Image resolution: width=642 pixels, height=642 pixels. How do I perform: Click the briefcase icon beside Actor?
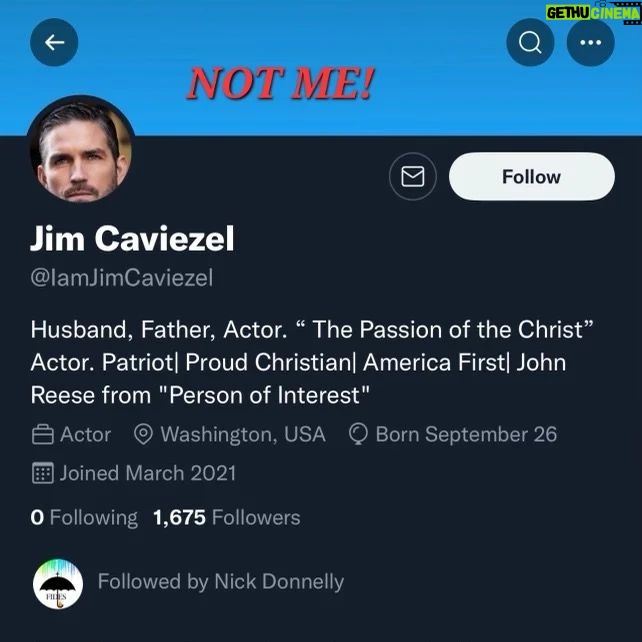[x=43, y=435]
